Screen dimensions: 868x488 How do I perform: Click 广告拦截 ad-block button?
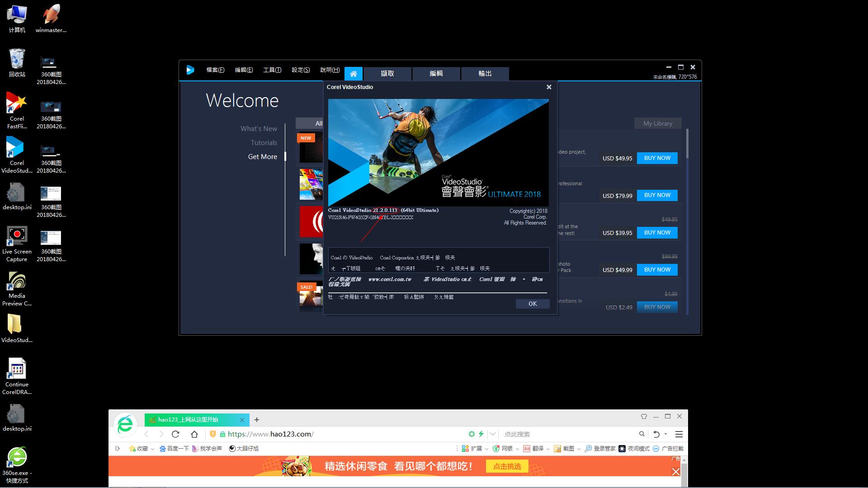coord(668,449)
